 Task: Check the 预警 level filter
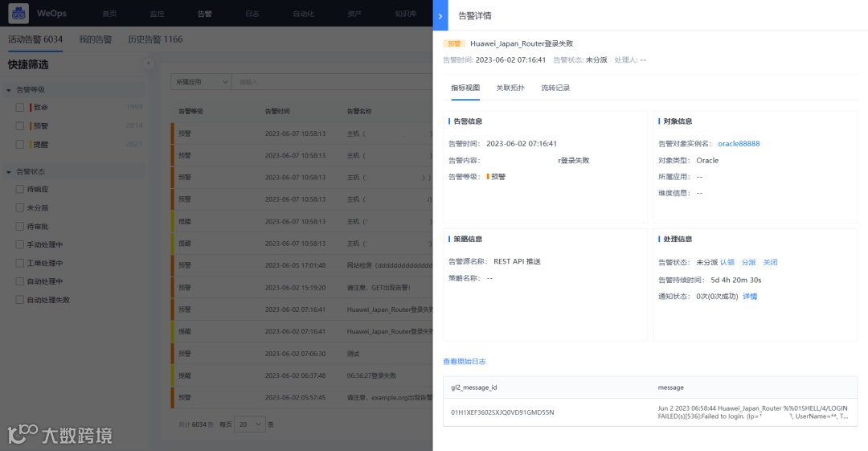tap(20, 125)
